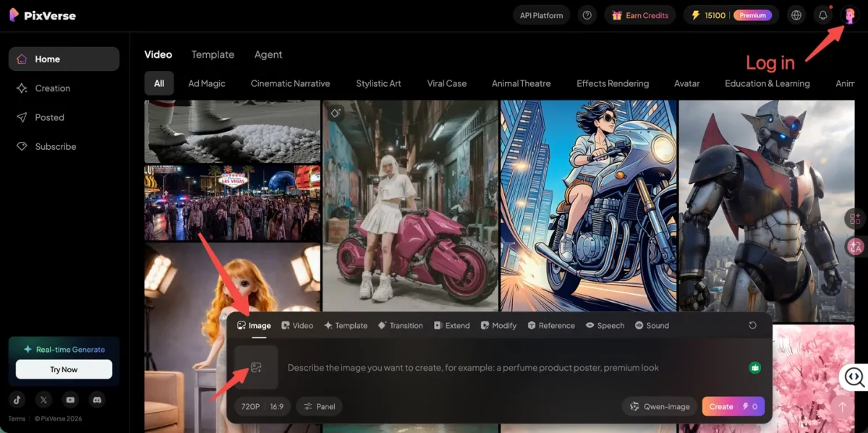Click the Try Now button
This screenshot has height=433, width=868.
[x=64, y=369]
